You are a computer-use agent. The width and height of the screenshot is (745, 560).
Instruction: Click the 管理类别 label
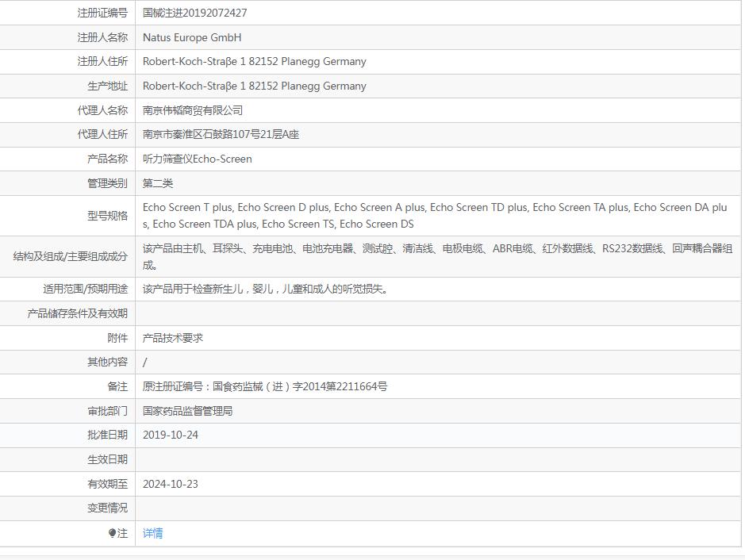tap(107, 183)
